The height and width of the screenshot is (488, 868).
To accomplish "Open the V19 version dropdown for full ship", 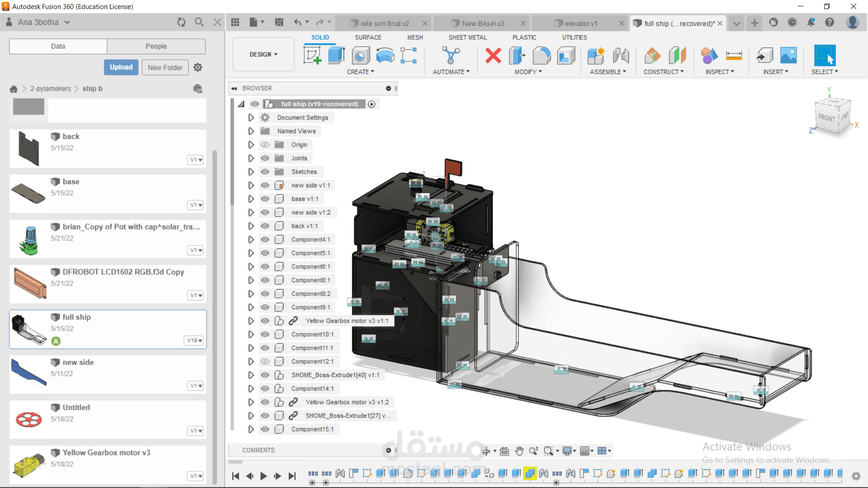I will coord(195,340).
